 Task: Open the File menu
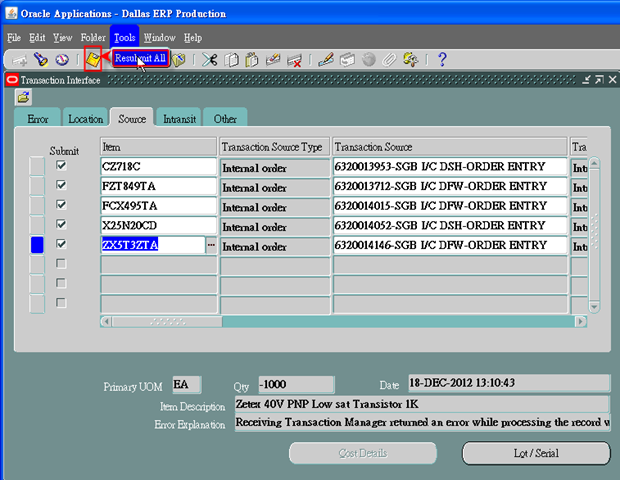14,38
